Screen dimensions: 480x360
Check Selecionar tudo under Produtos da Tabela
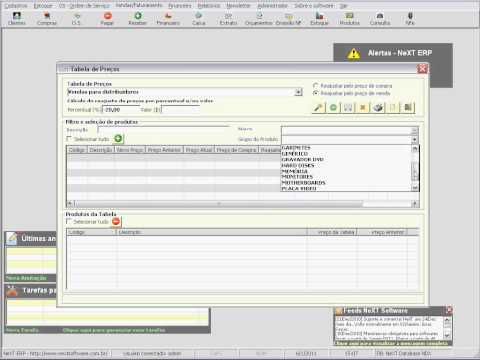pyautogui.click(x=69, y=221)
